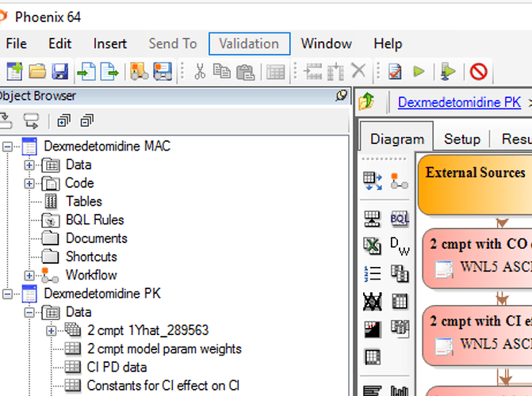Click the red Stop execution icon
Viewport: 532px width, 396px height.
click(478, 71)
